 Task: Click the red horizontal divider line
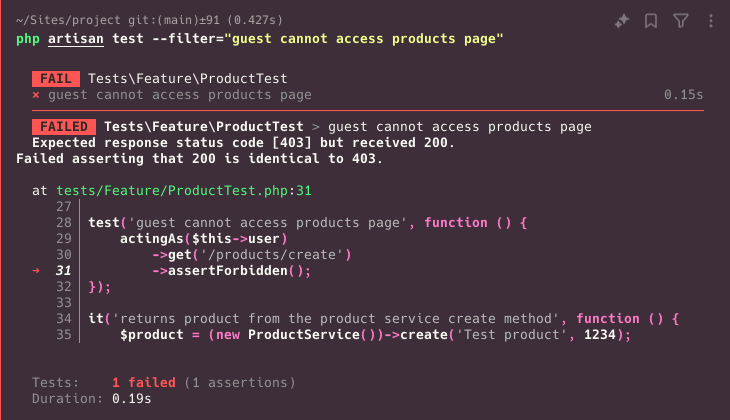(368, 111)
